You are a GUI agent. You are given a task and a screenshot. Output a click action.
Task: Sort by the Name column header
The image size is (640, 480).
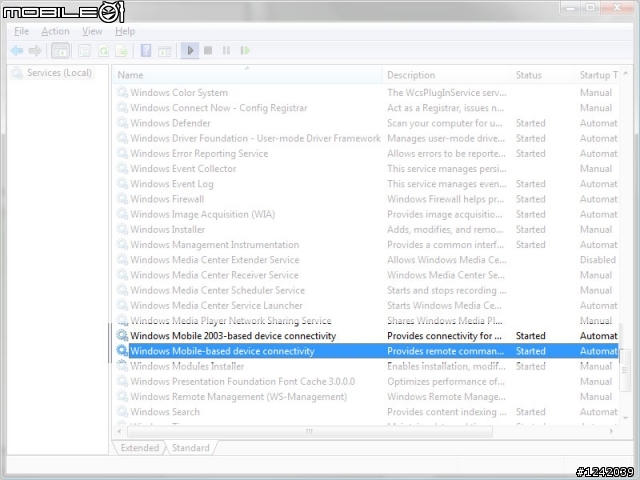click(x=247, y=75)
